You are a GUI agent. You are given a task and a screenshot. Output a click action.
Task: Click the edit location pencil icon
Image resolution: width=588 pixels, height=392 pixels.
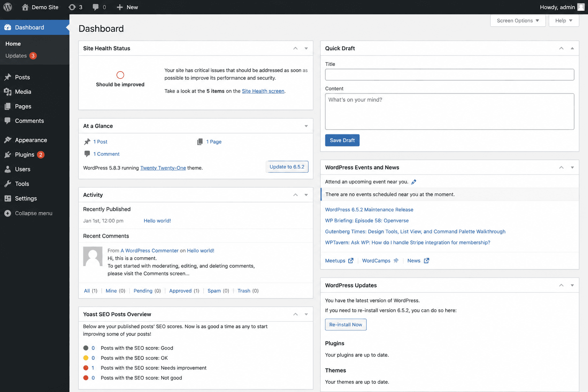coord(413,182)
